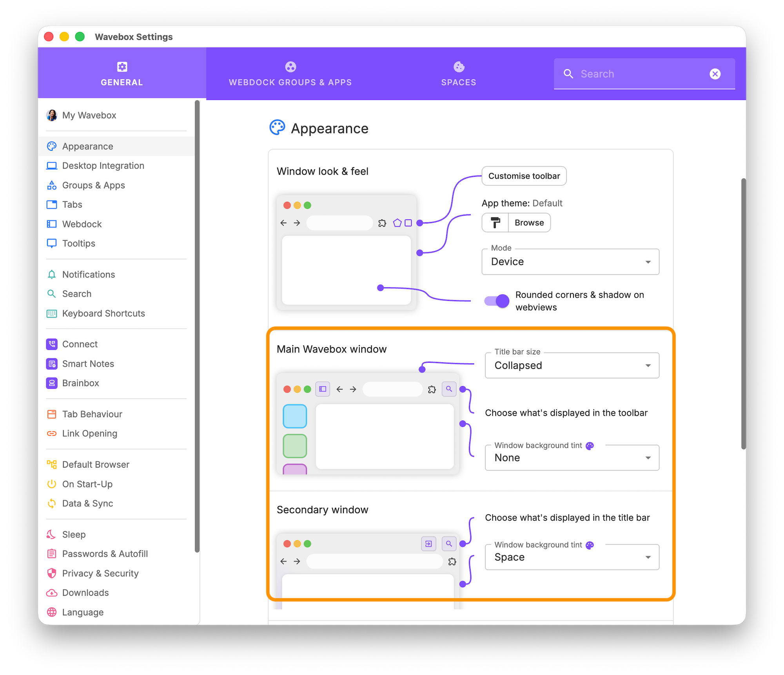Click the Desktop Integration laptop icon
Screen dimensions: 784x675
[52, 166]
